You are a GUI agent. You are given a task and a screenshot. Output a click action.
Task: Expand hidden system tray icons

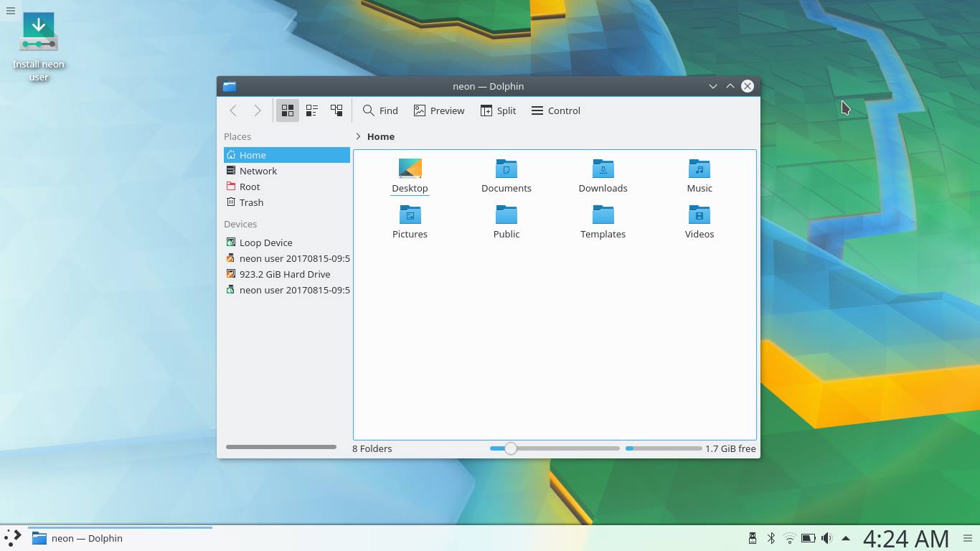tap(846, 538)
